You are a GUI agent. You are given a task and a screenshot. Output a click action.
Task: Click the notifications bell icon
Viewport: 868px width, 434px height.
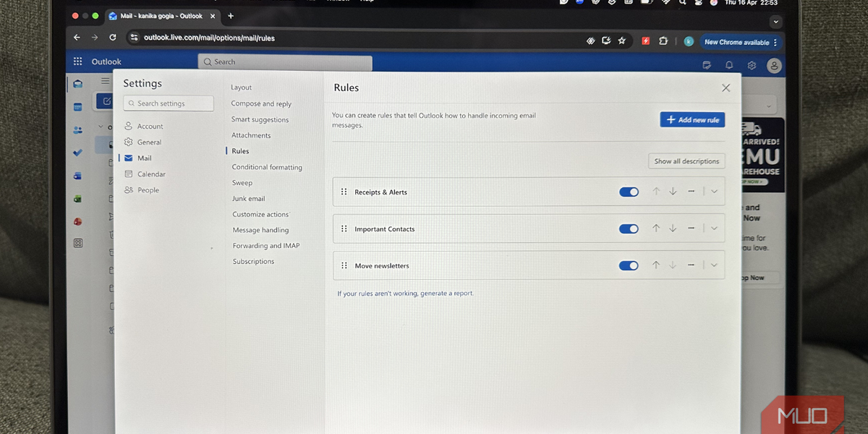click(x=729, y=65)
